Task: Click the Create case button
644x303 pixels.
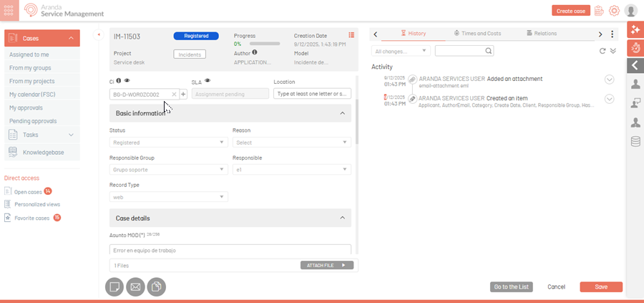Action: [571, 11]
